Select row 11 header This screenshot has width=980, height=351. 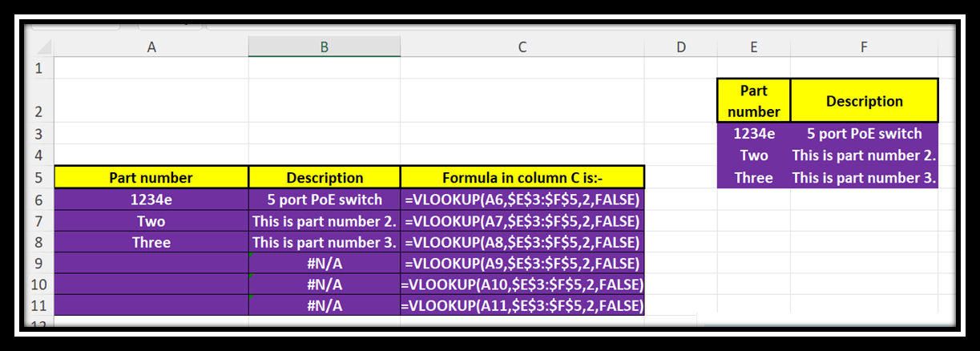point(38,305)
